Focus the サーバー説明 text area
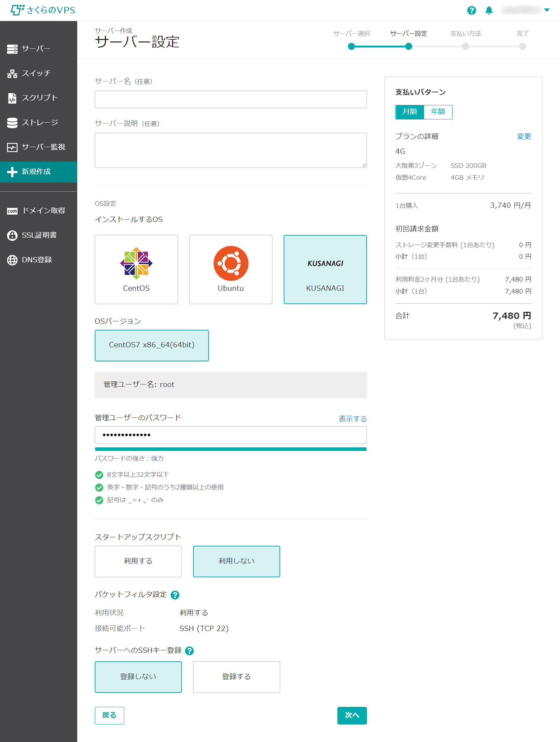This screenshot has width=560, height=742. (x=231, y=150)
